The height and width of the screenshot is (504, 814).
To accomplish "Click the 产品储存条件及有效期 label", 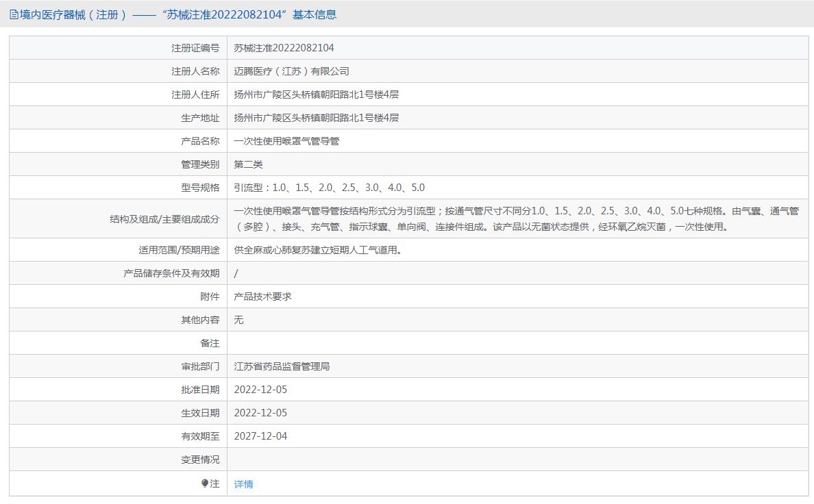I will pos(171,273).
